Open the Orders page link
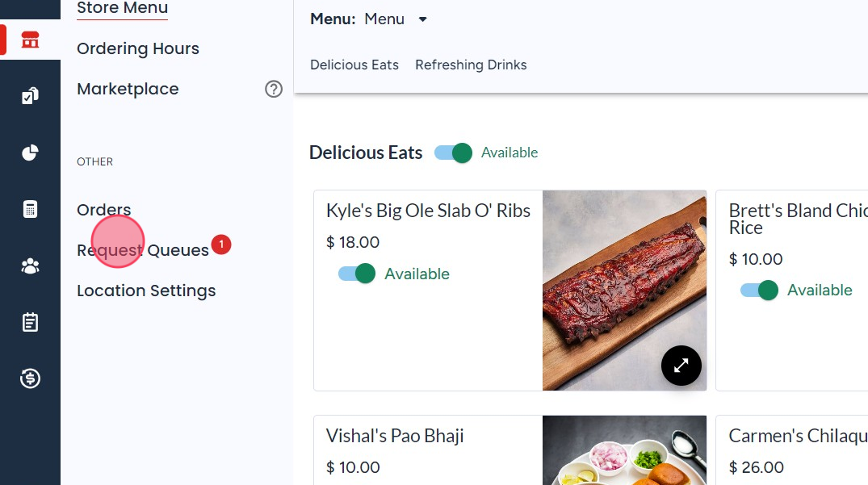The image size is (868, 485). point(104,210)
